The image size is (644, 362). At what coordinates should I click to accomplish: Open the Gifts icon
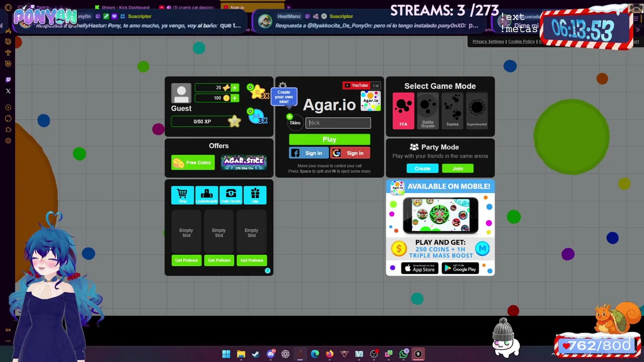tap(255, 195)
